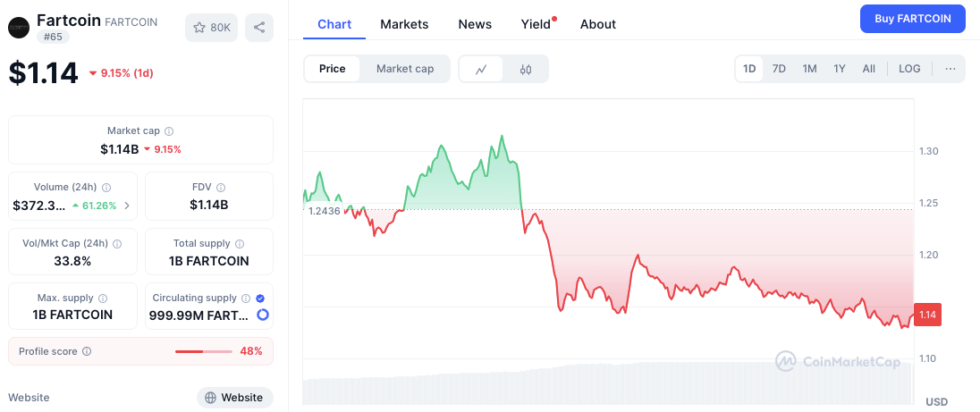Switch to the line chart icon
Viewport: 980px width, 412px height.
pyautogui.click(x=481, y=69)
